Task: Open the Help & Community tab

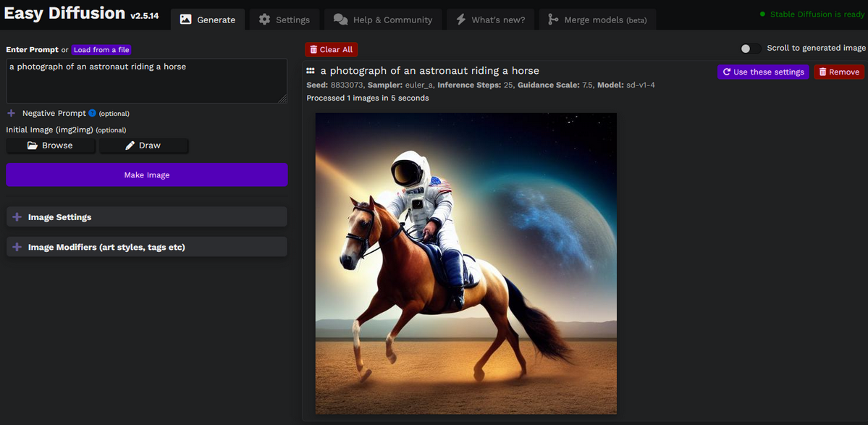Action: coord(382,20)
